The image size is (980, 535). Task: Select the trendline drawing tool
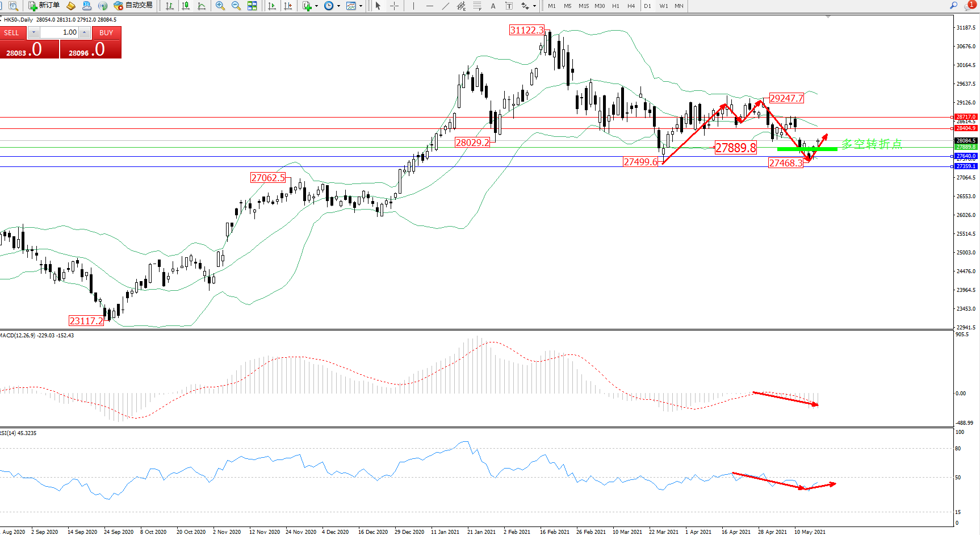(x=446, y=6)
